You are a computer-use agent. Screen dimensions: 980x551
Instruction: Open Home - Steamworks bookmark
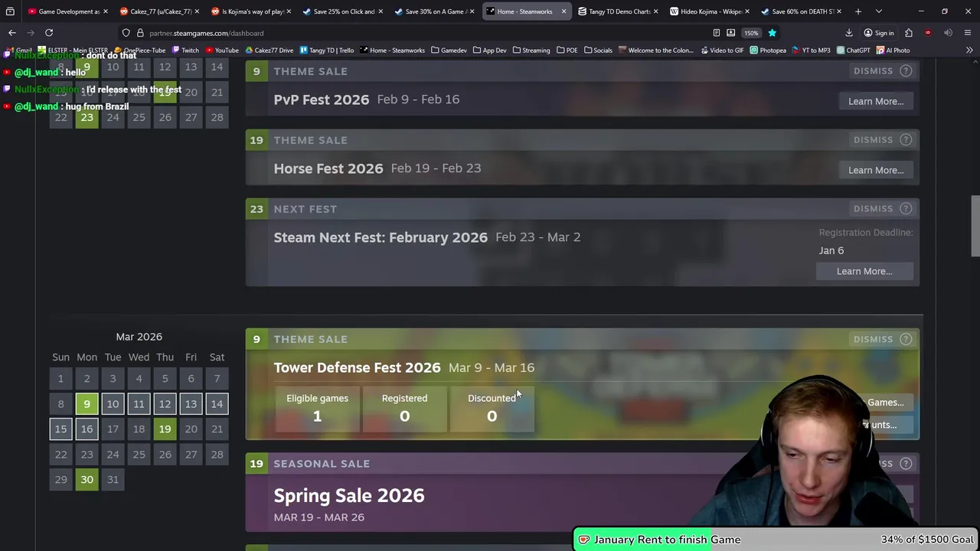[392, 51]
